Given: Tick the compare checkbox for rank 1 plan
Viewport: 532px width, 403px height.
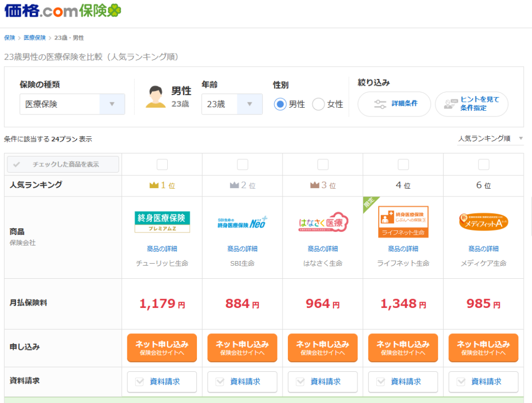Looking at the screenshot, I should [162, 165].
